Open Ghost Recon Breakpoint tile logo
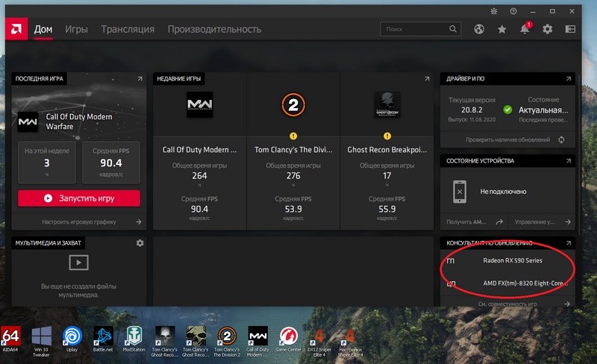This screenshot has width=597, height=364. [x=387, y=104]
